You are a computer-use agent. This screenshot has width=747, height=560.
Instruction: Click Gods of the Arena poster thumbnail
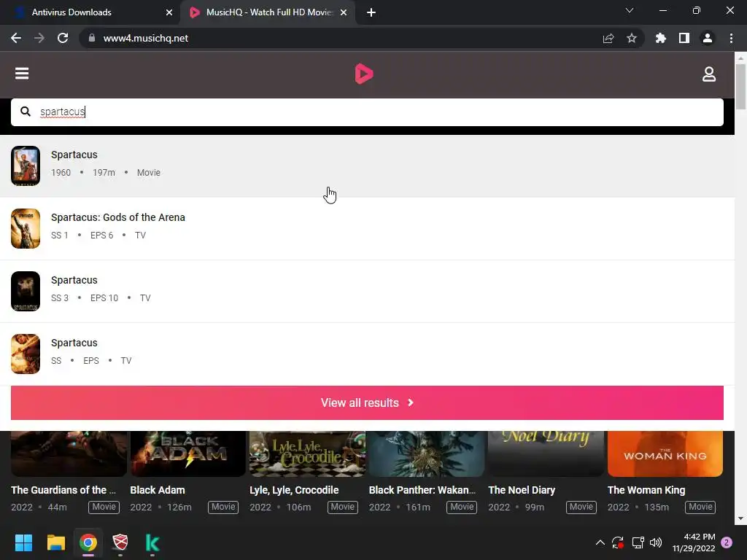point(26,228)
